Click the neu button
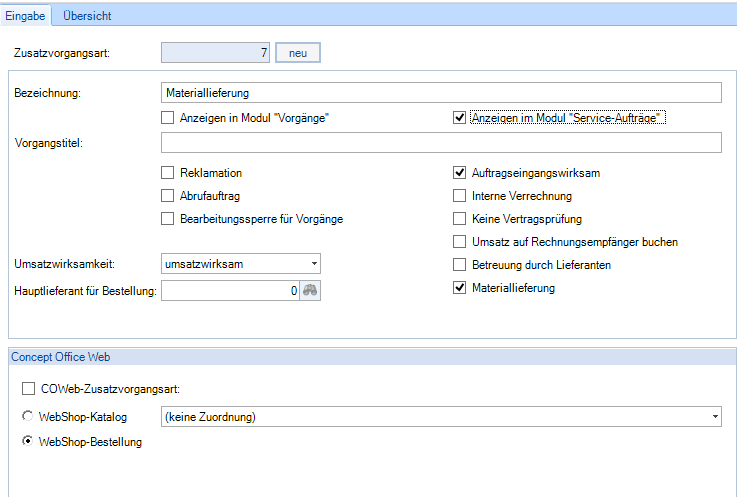This screenshot has height=497, width=737. (x=298, y=53)
